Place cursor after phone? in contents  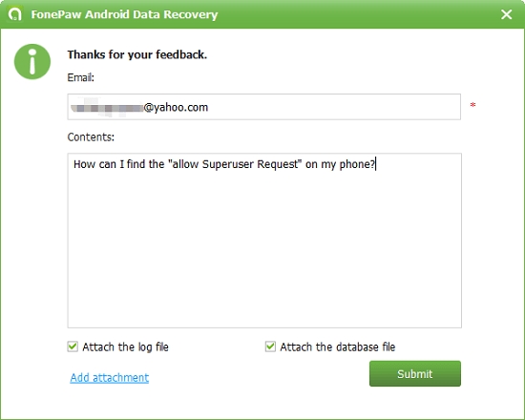point(376,164)
